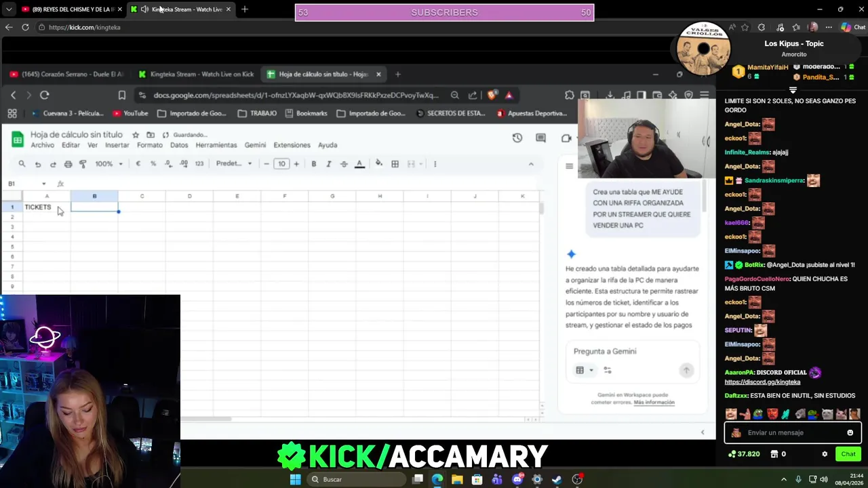The height and width of the screenshot is (488, 868).
Task: Decrease the font size with minus
Action: [x=267, y=164]
